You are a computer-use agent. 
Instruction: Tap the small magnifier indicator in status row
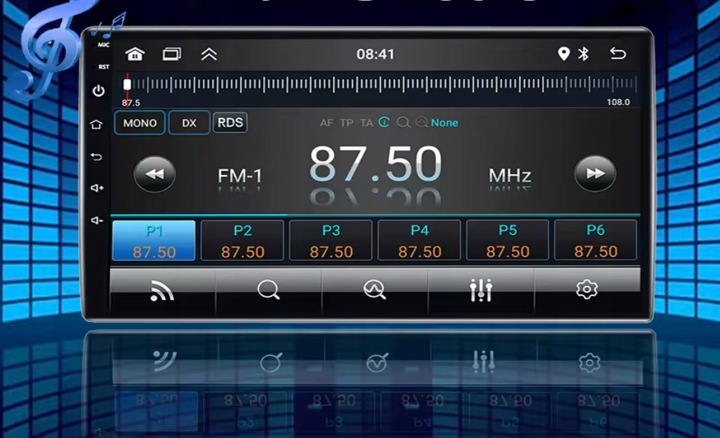tap(404, 123)
